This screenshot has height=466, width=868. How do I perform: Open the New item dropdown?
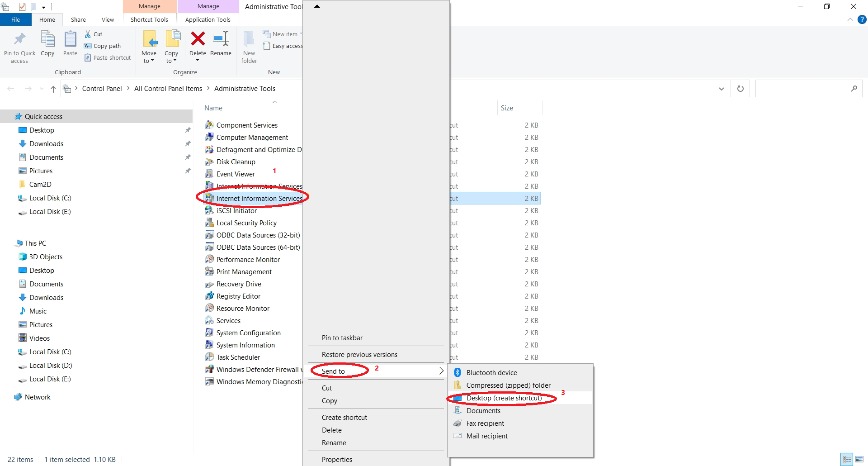[282, 34]
